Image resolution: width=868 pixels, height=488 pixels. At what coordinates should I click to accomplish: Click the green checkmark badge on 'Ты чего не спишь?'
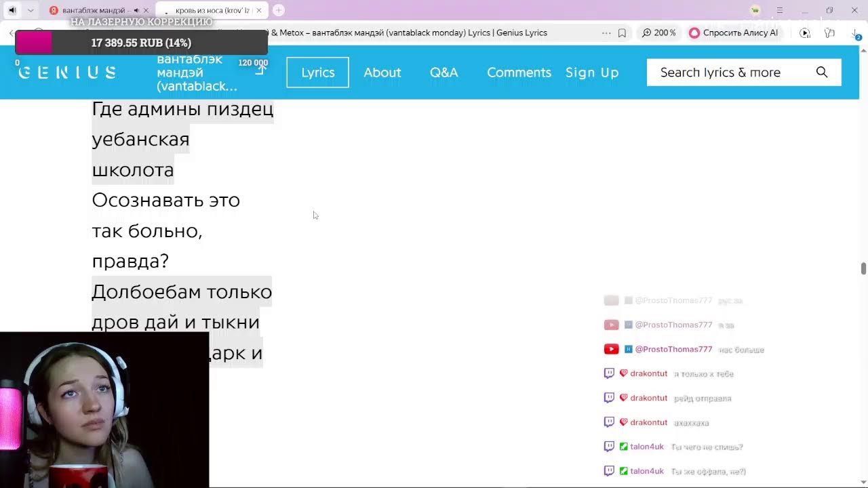pos(624,447)
